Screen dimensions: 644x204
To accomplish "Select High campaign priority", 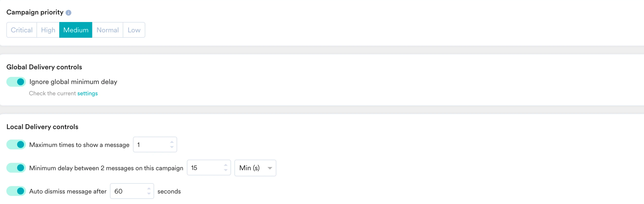I will coord(48,30).
